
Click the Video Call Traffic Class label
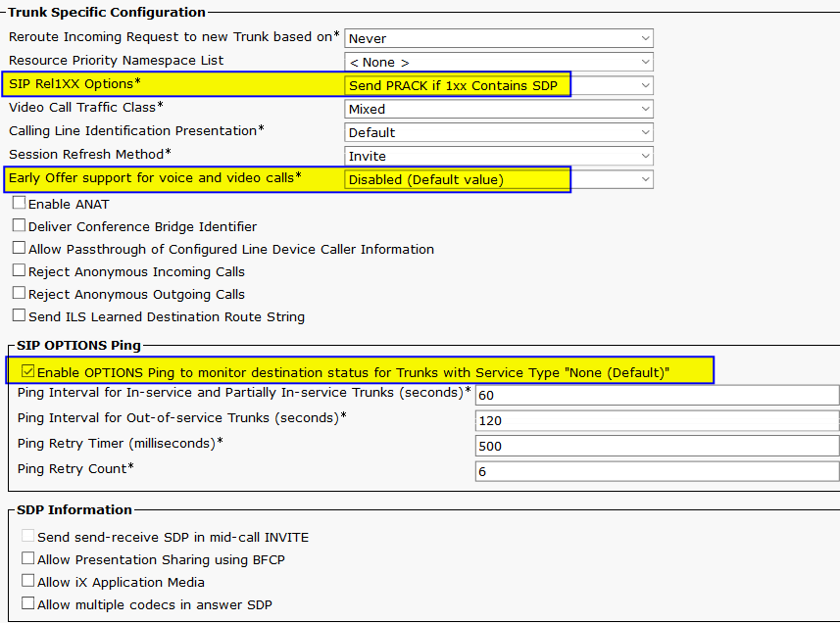point(85,108)
